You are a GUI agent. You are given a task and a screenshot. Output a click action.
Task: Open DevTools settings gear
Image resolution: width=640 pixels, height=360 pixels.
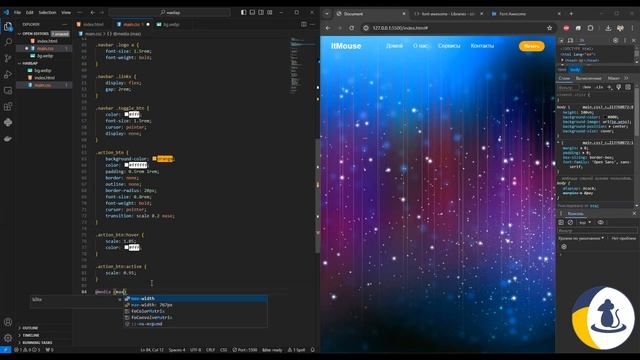(x=616, y=40)
